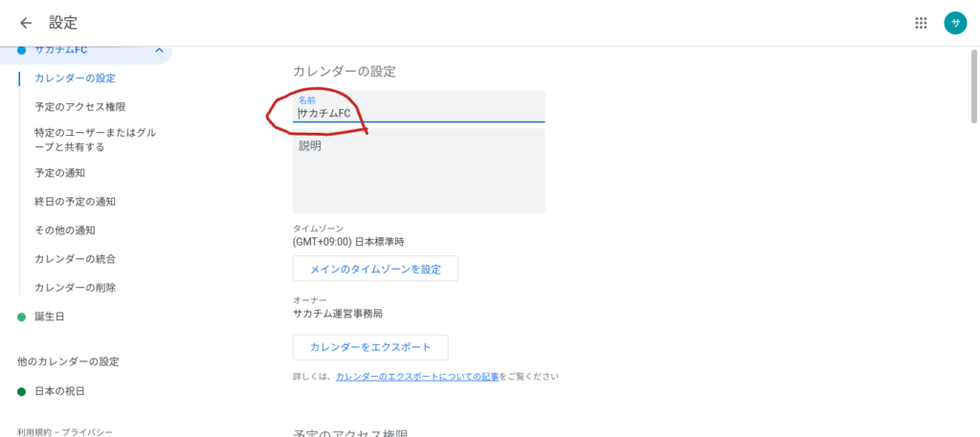Select the blue サカチムFC calendar dot
The width and height of the screenshot is (980, 437).
click(x=22, y=50)
